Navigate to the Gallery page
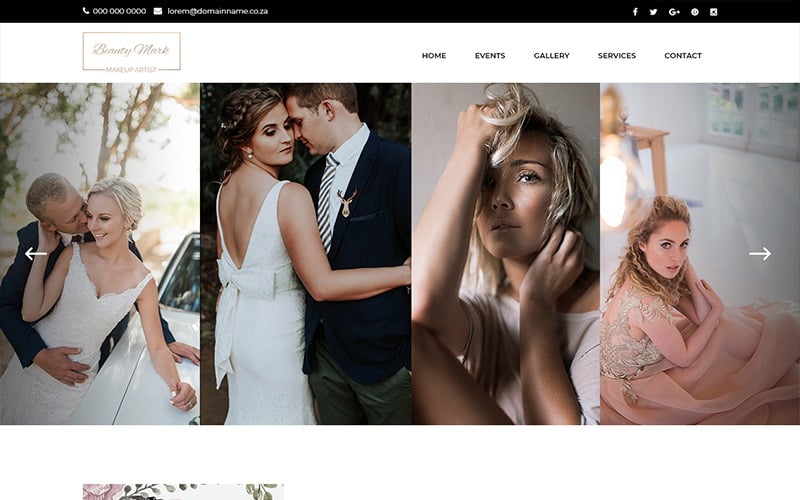The width and height of the screenshot is (800, 500). [552, 56]
